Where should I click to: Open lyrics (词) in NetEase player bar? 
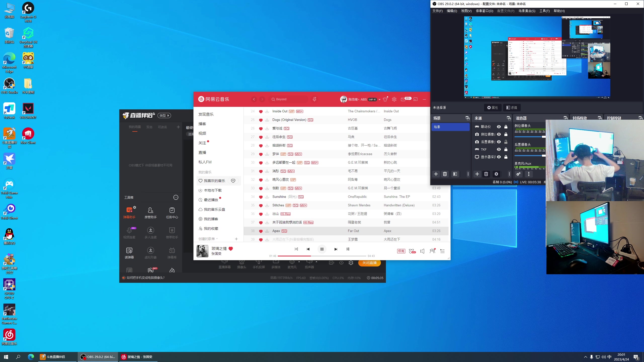click(x=348, y=249)
